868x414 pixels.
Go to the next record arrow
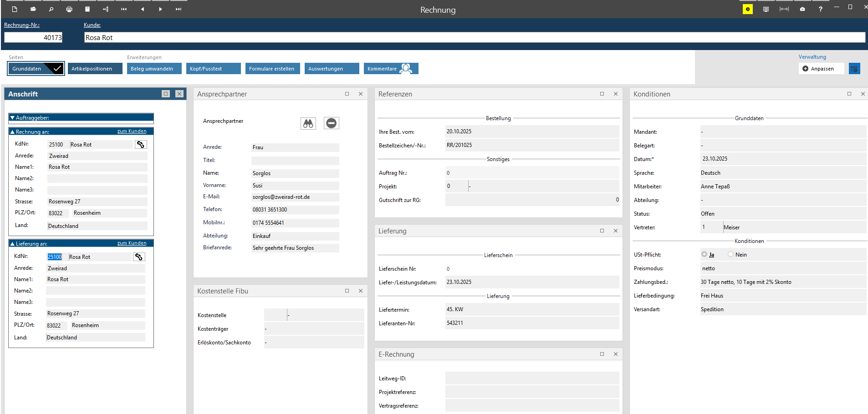160,9
